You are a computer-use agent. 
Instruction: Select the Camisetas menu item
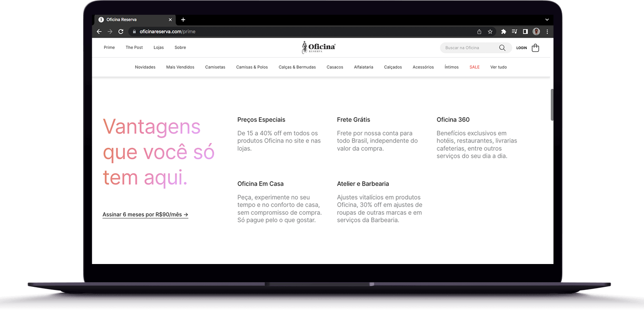point(215,67)
